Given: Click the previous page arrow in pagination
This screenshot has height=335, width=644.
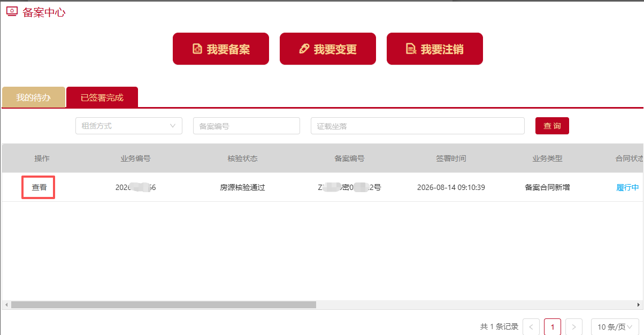Looking at the screenshot, I should point(531,326).
